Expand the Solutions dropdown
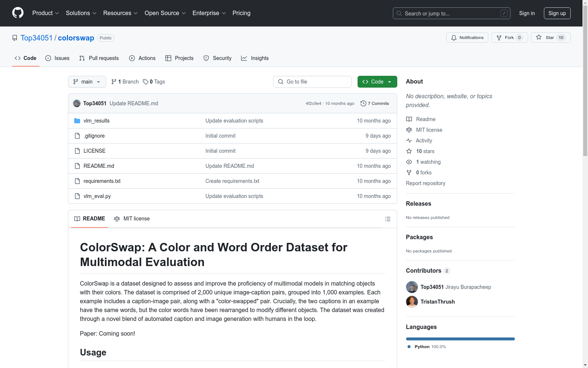The width and height of the screenshot is (588, 368). (81, 13)
